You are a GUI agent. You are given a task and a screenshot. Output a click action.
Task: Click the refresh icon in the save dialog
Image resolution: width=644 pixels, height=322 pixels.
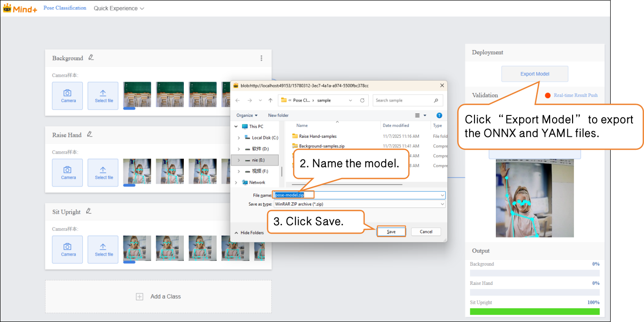[x=362, y=101]
